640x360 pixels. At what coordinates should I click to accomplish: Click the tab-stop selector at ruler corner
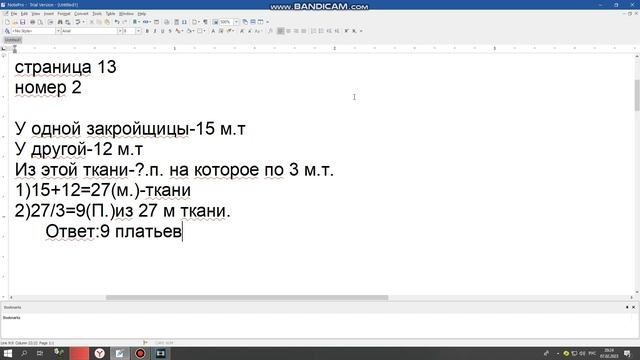tap(4, 49)
